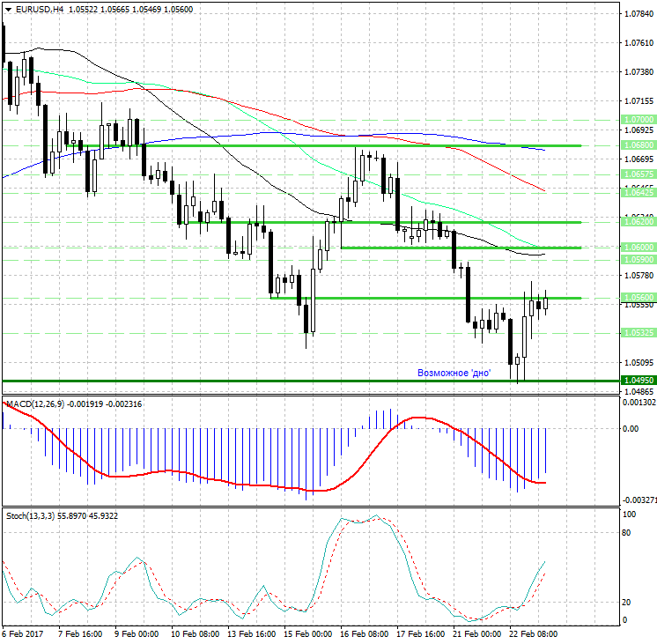Click the 1.05600 price level tag
Image resolution: width=657 pixels, height=644 pixels.
[637, 298]
